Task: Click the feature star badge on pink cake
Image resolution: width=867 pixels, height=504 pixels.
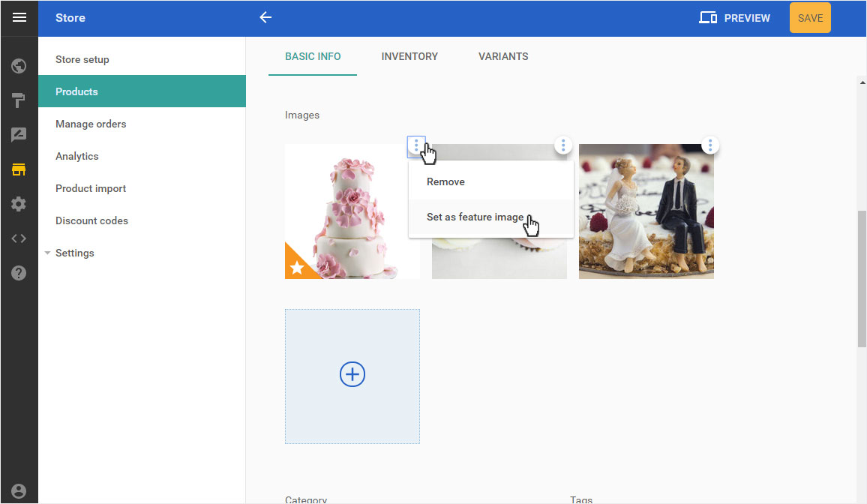Action: [x=297, y=268]
